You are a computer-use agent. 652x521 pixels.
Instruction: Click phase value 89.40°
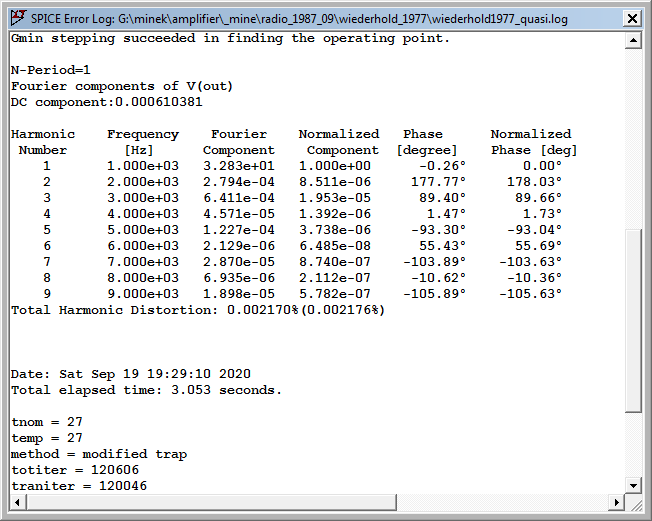click(x=442, y=198)
